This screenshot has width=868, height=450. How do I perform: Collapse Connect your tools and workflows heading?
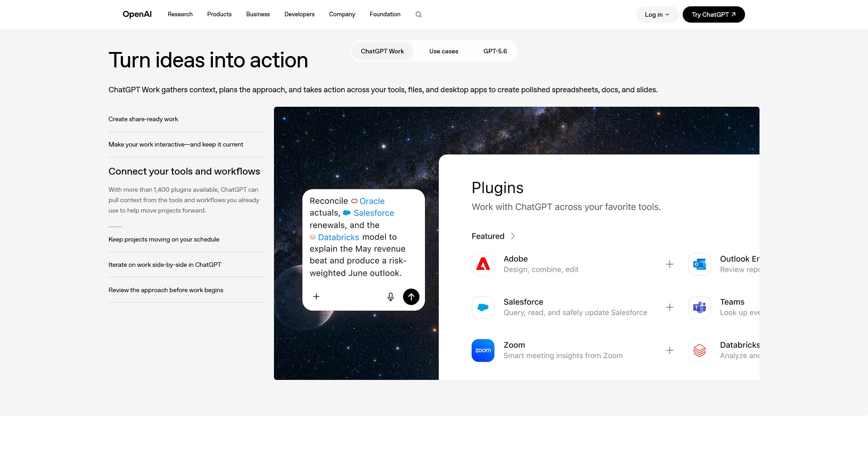184,171
